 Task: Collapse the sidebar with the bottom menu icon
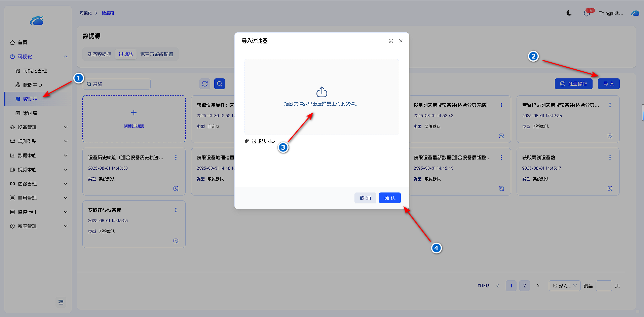[61, 302]
